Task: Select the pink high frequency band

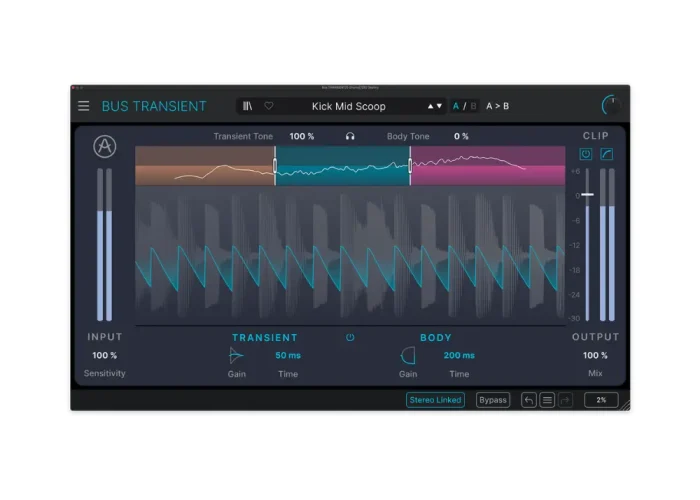Action: point(488,166)
